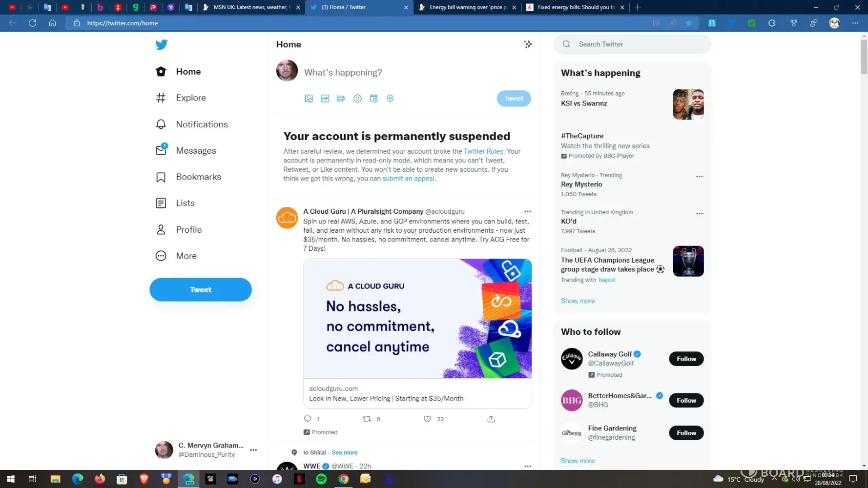Screen dimensions: 868x488
Task: Follow the Callaway Golf account
Action: pos(686,359)
